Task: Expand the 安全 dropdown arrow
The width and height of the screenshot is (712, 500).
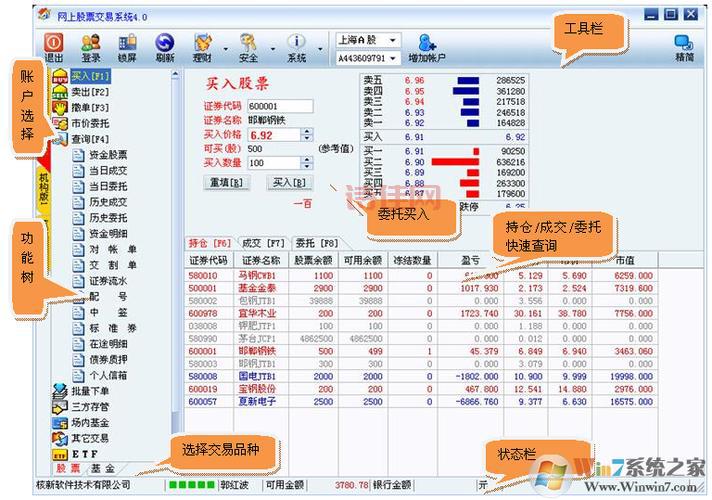Action: [x=273, y=49]
